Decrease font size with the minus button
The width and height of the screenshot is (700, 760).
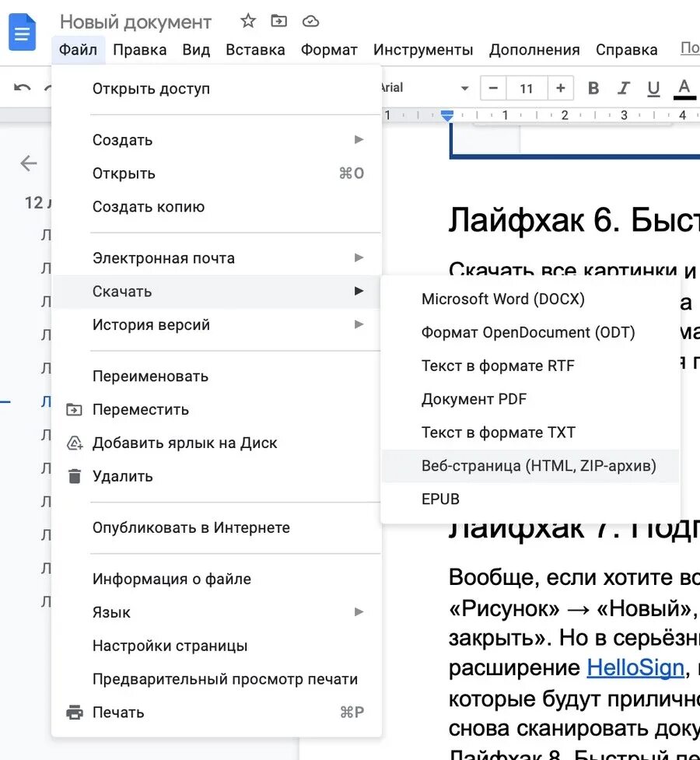493,88
